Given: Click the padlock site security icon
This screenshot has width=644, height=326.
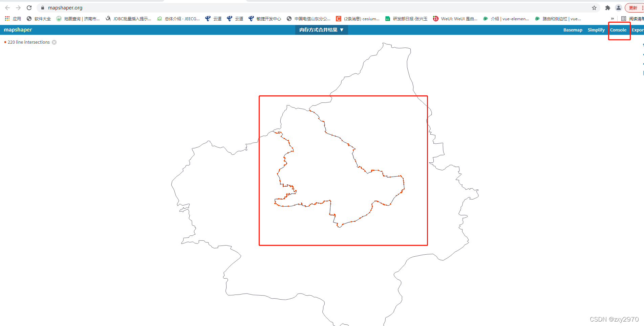Looking at the screenshot, I should tap(42, 7).
